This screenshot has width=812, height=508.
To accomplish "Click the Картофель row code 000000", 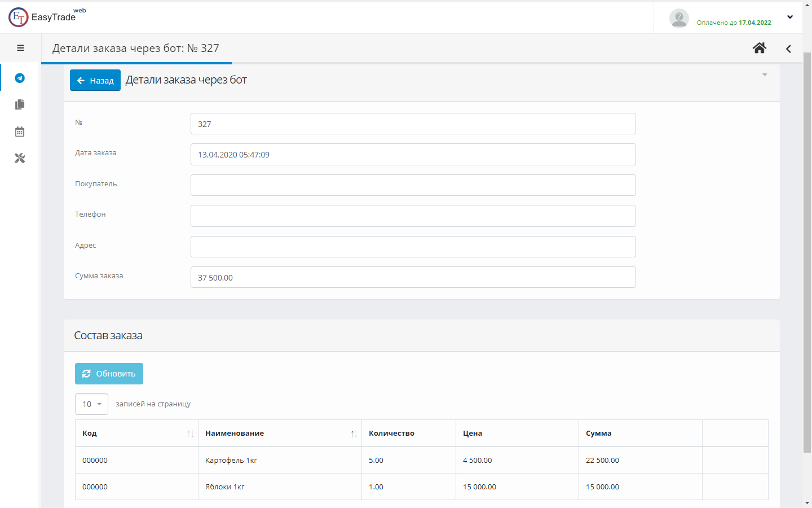I will coord(136,460).
